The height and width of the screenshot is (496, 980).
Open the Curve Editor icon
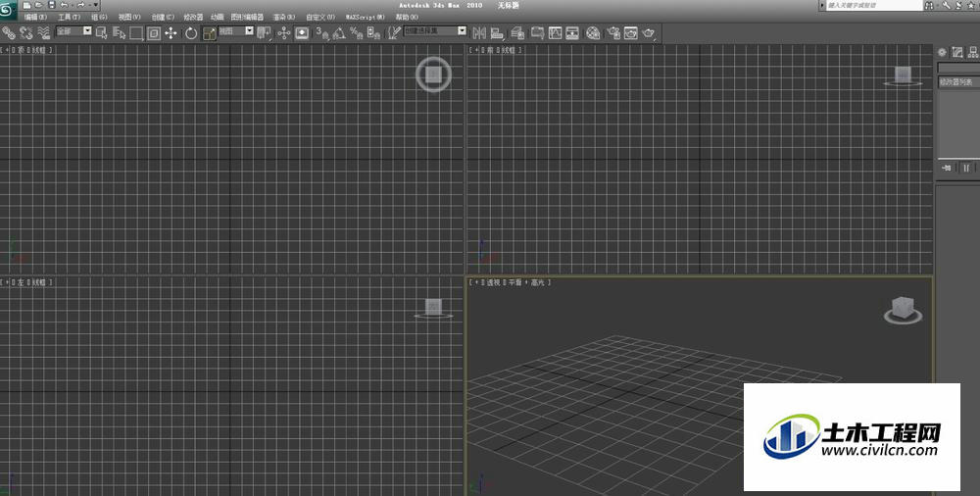click(555, 32)
